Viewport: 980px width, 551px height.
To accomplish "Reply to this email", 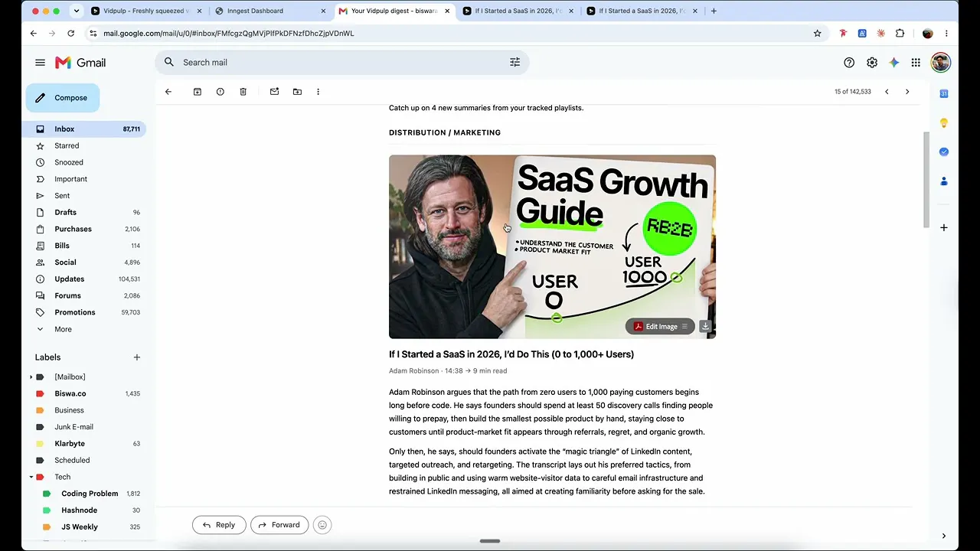I will tap(219, 525).
